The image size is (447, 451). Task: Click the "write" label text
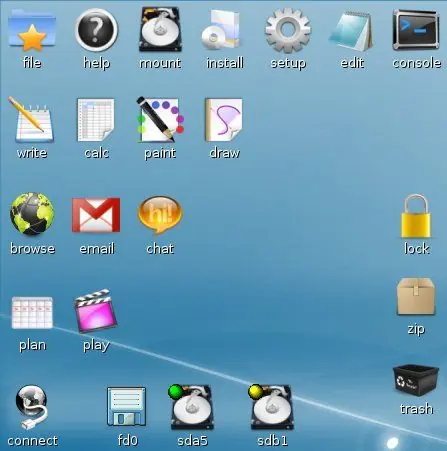tap(32, 153)
